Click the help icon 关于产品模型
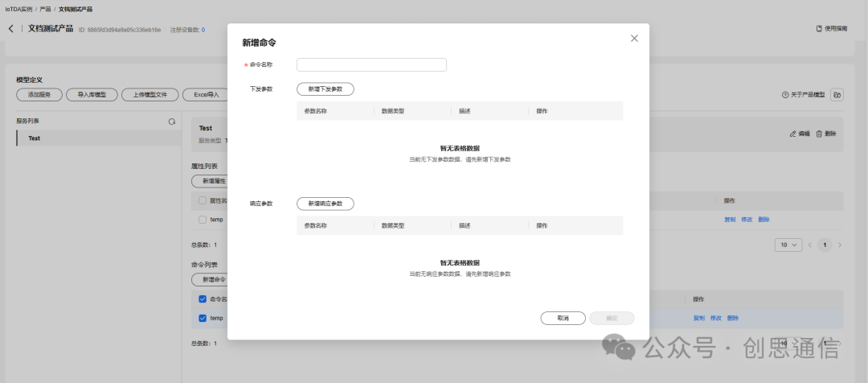The width and height of the screenshot is (868, 383). coord(784,95)
